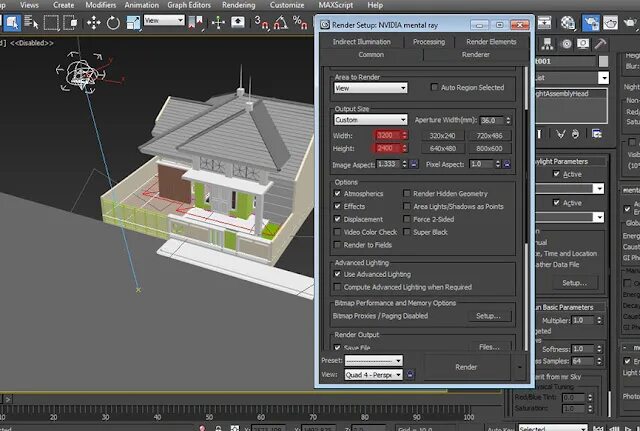Open the Hierarchy command panel

(547, 44)
